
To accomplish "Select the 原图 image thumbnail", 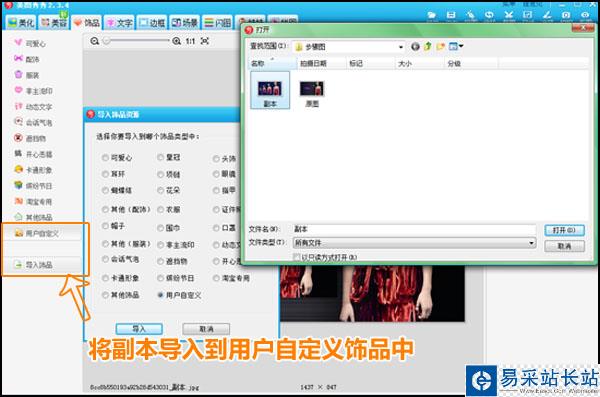I will 312,93.
